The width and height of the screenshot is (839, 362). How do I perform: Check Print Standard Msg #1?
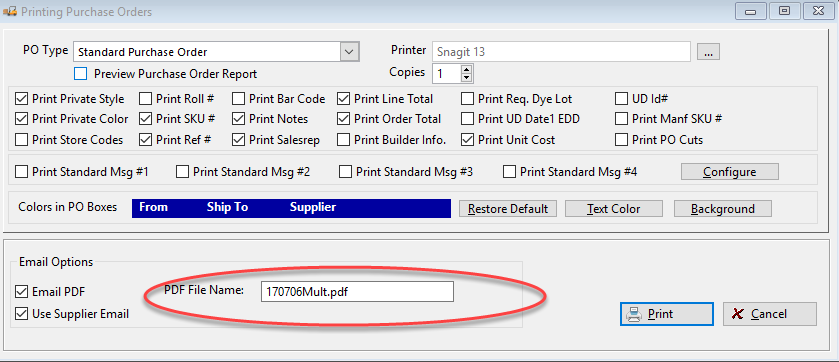click(21, 172)
